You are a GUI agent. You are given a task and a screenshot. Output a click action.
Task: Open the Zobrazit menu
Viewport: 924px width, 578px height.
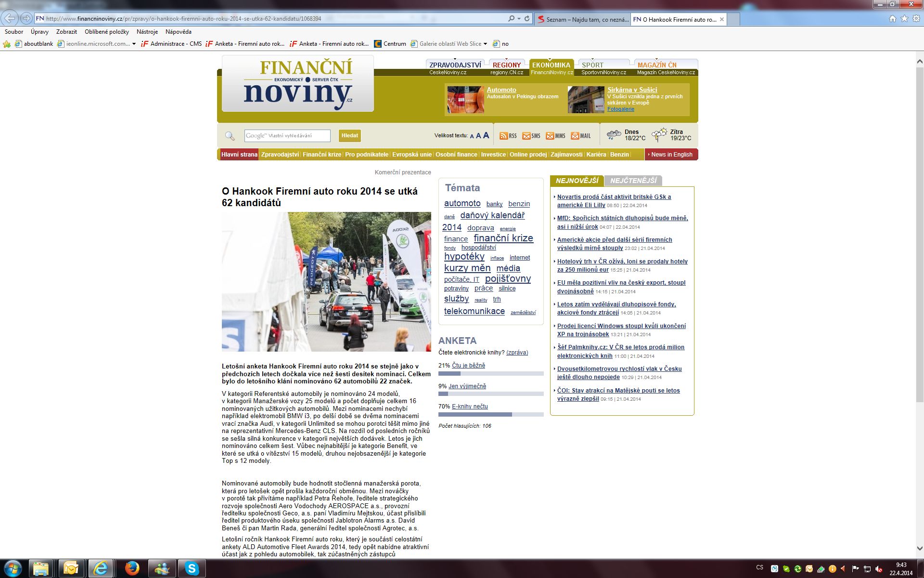pyautogui.click(x=66, y=32)
